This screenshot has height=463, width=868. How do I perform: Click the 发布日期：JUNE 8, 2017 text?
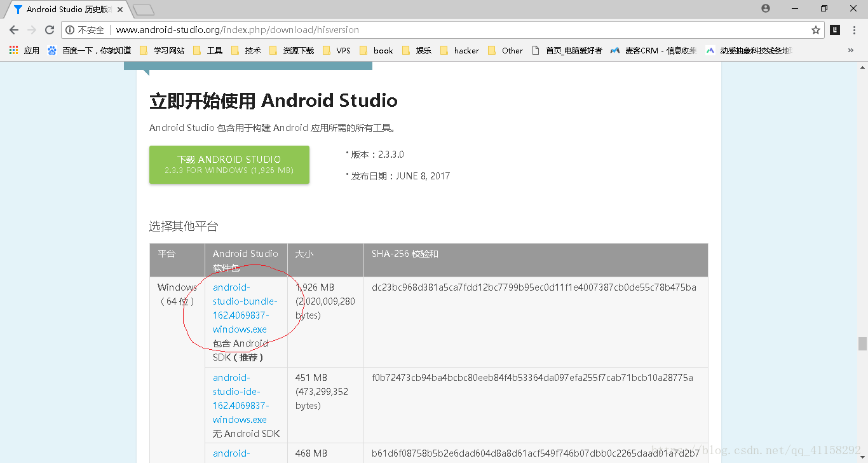click(x=400, y=176)
